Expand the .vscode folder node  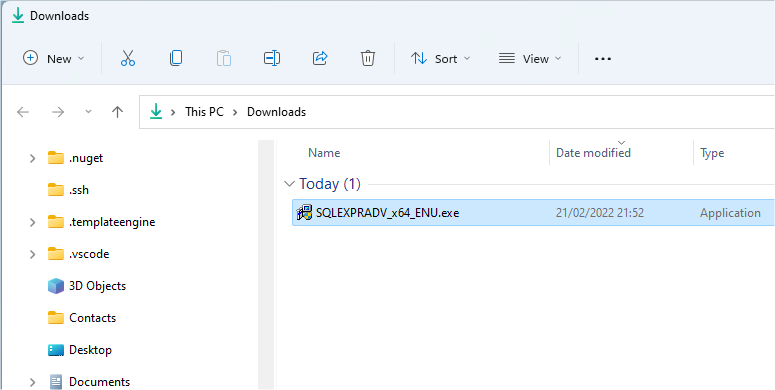33,254
